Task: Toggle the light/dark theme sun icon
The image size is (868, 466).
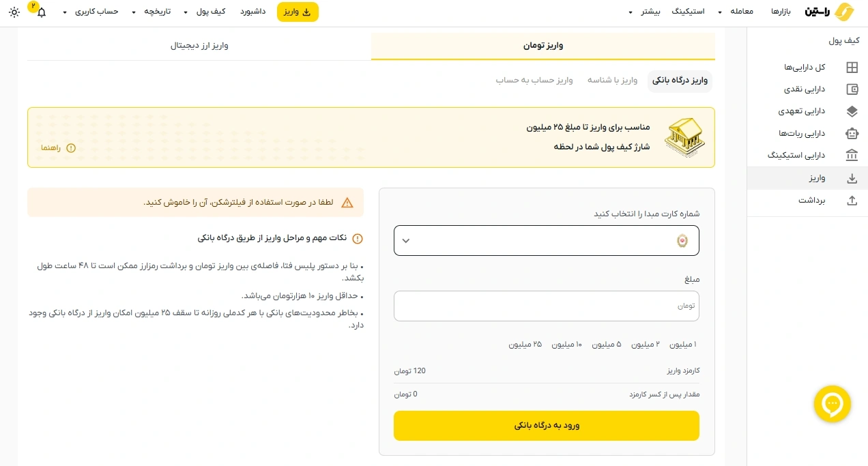Action: coord(14,12)
